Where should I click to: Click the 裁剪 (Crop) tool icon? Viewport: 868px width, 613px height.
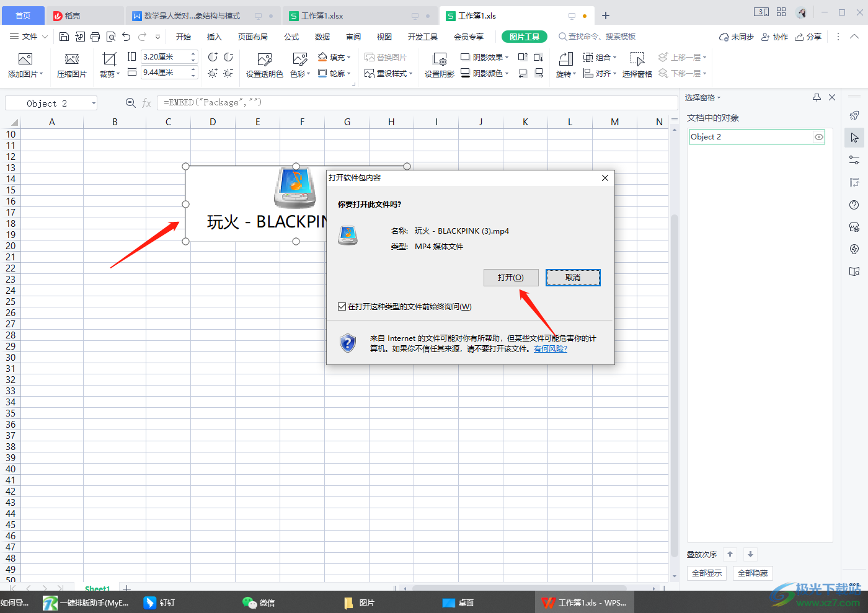[x=109, y=59]
